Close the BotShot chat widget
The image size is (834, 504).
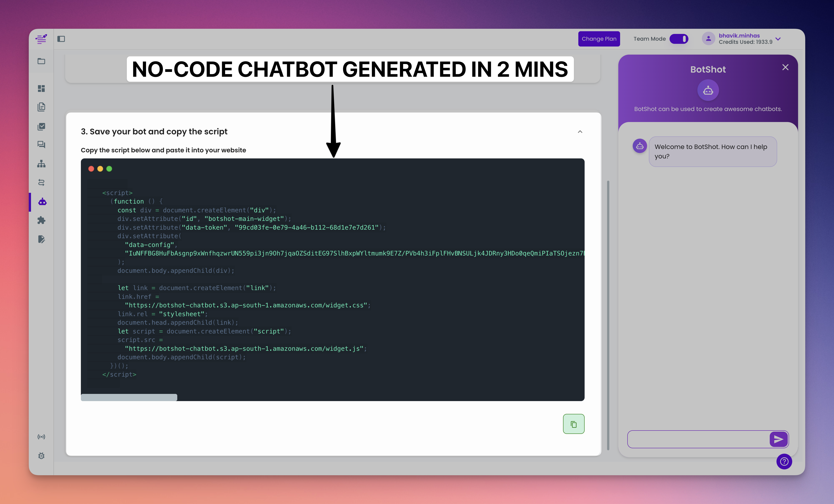pyautogui.click(x=785, y=67)
